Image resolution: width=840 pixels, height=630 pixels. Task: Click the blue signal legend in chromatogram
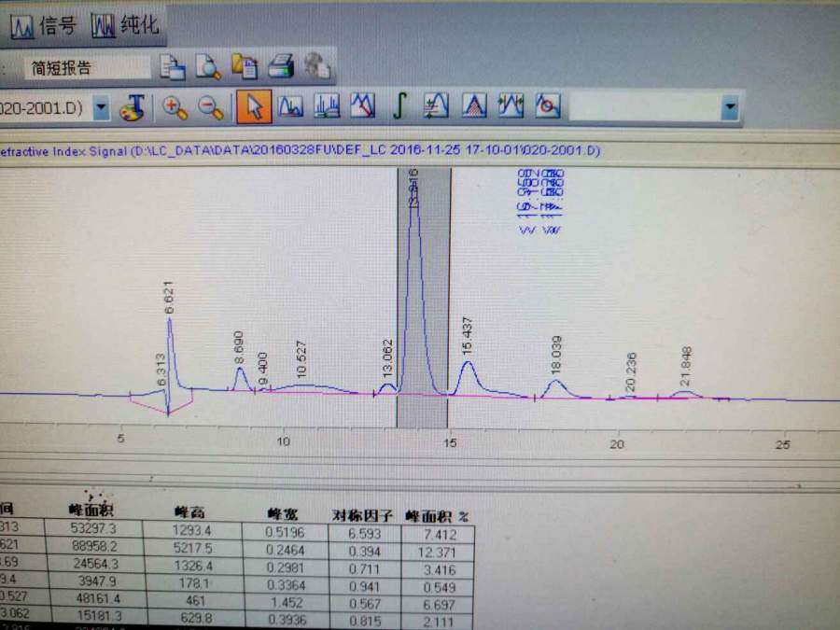(540, 202)
